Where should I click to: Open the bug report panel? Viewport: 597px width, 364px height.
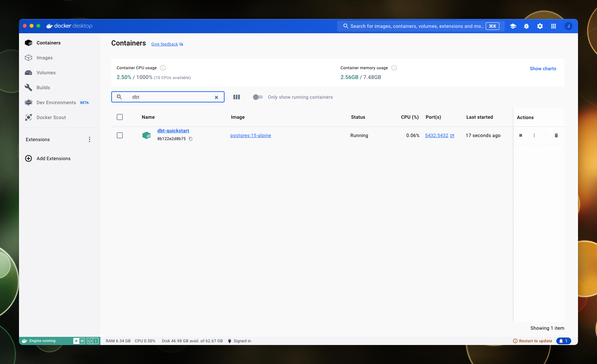click(x=526, y=26)
